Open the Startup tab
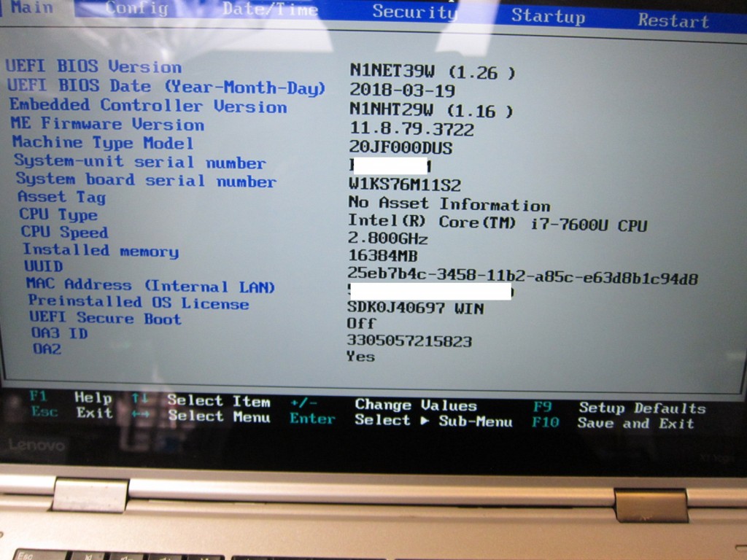The image size is (747, 560). pos(548,16)
